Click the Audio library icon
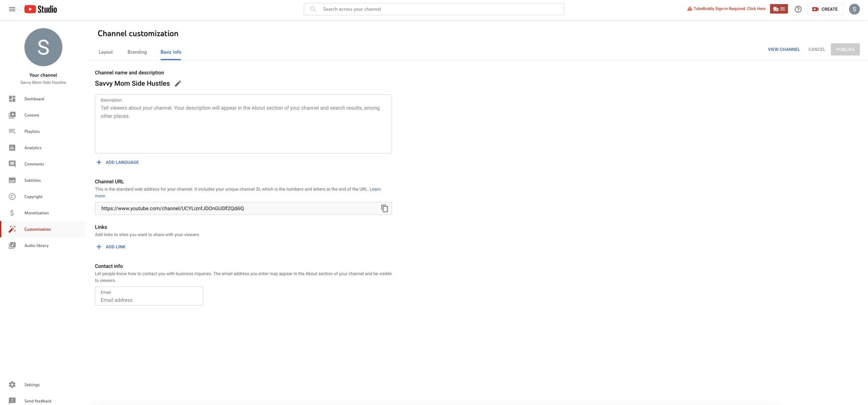This screenshot has height=405, width=868. coord(12,245)
